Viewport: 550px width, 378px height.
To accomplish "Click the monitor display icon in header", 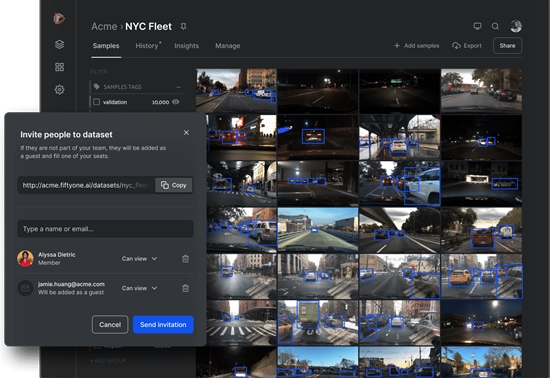I will point(477,26).
